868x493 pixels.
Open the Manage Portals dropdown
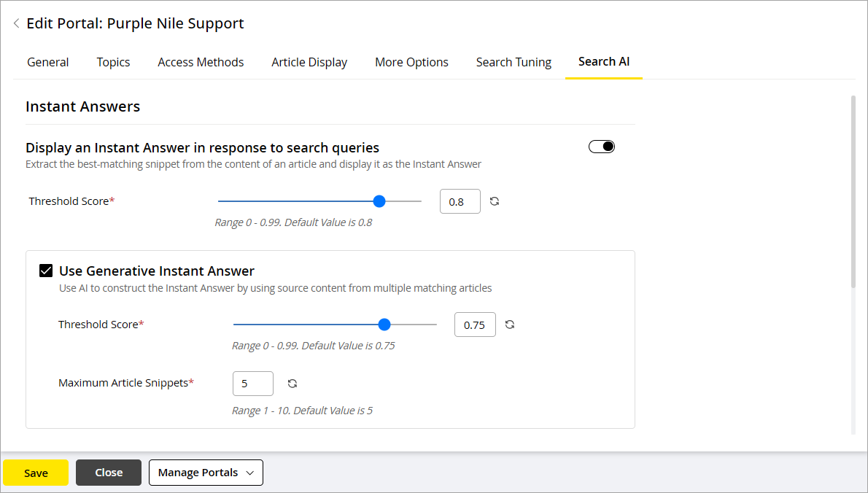(205, 473)
